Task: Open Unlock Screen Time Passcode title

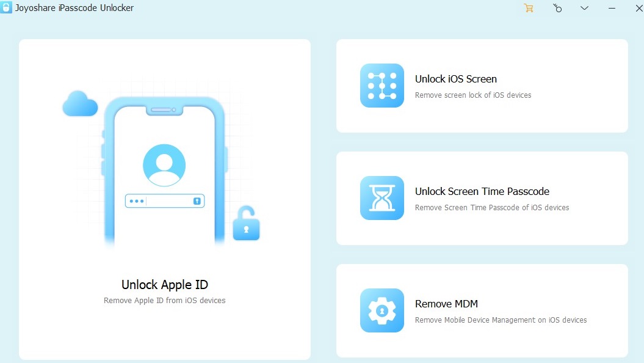Action: (482, 191)
